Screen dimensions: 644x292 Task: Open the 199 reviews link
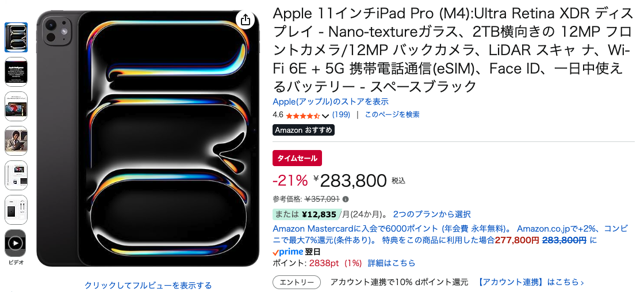(341, 114)
